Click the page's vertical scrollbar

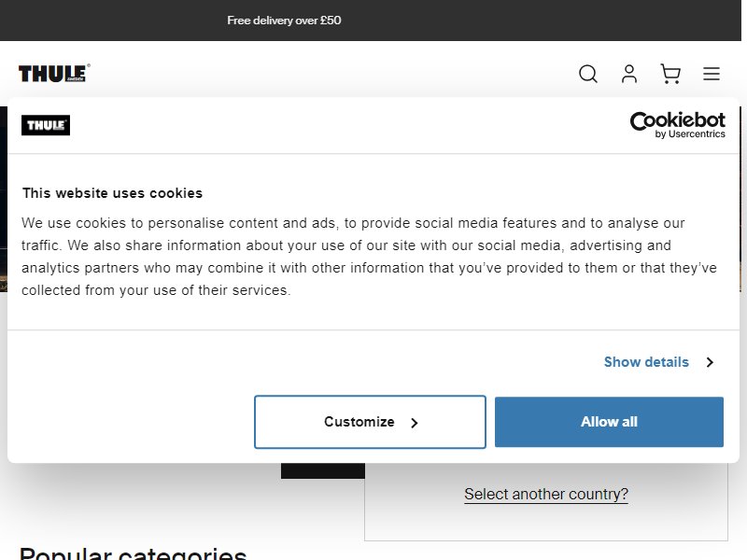tap(744, 280)
